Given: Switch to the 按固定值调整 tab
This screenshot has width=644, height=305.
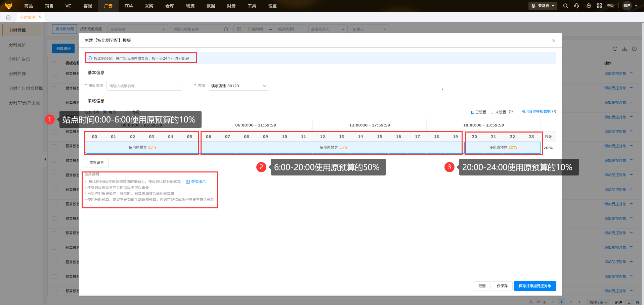Looking at the screenshot, I should (x=91, y=29).
